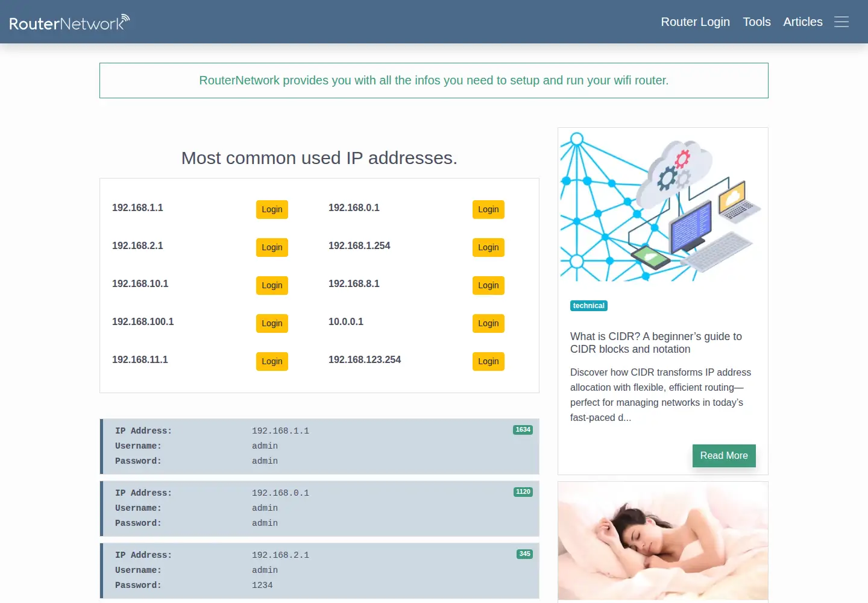Click Login button for 192.168.123.254

[x=488, y=361]
